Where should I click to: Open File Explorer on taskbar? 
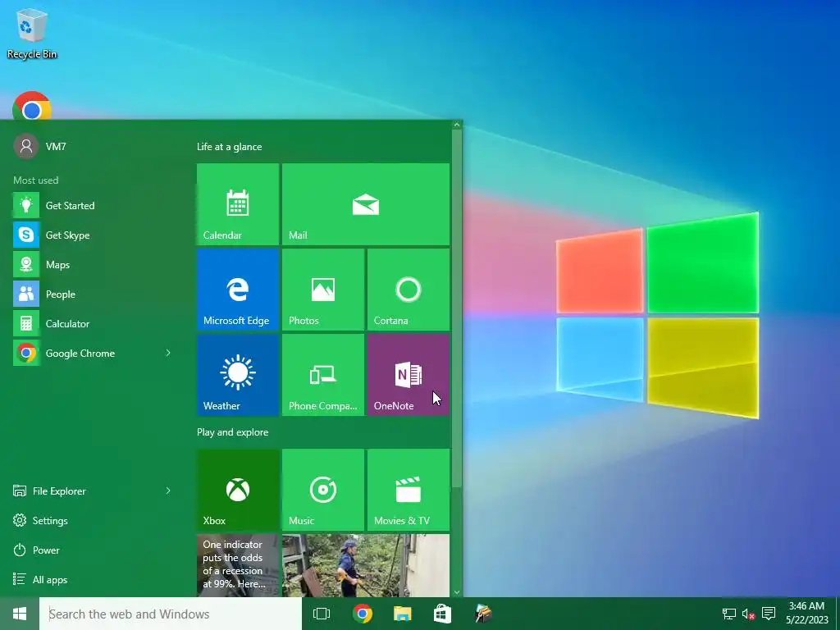tap(402, 614)
